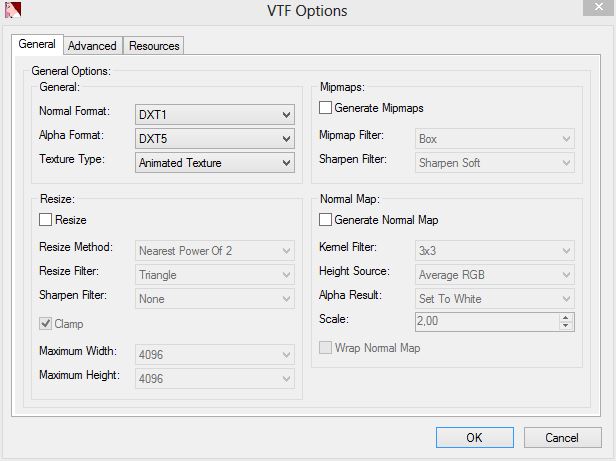Image resolution: width=616 pixels, height=461 pixels.
Task: Click the Scale input field
Action: [x=486, y=322]
